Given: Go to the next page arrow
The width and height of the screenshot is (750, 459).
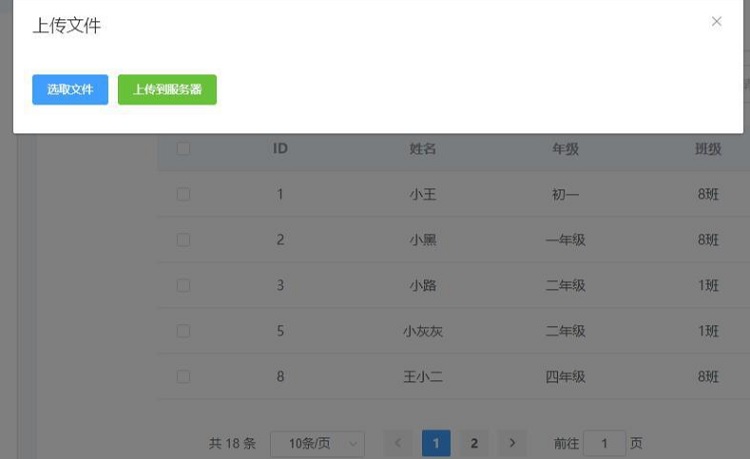Looking at the screenshot, I should [x=512, y=443].
